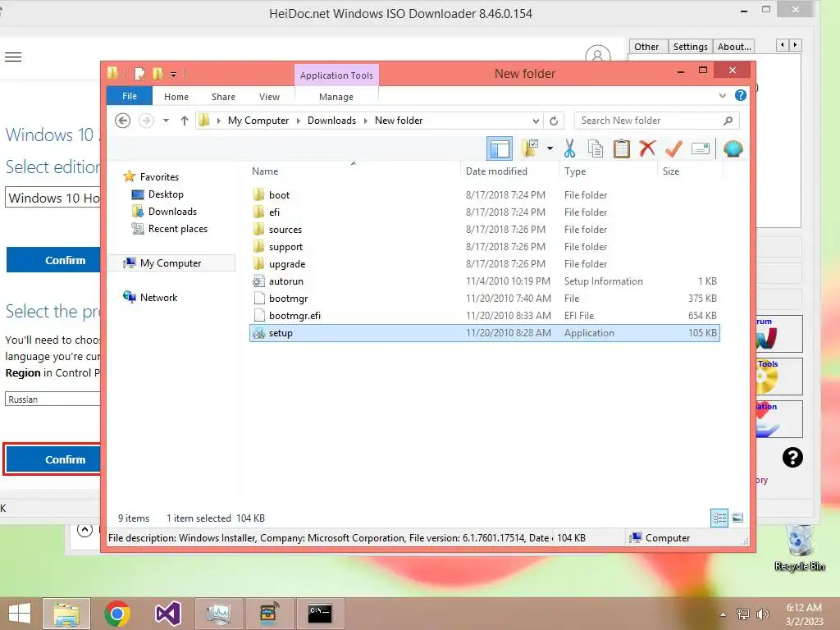Select the sources folder
840x630 pixels.
pyautogui.click(x=484, y=230)
